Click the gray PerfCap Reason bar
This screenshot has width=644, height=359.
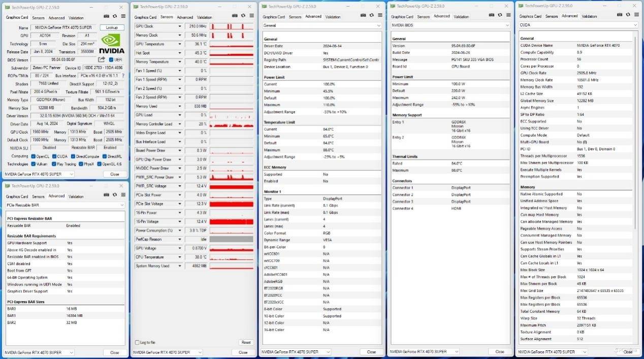click(x=231, y=239)
